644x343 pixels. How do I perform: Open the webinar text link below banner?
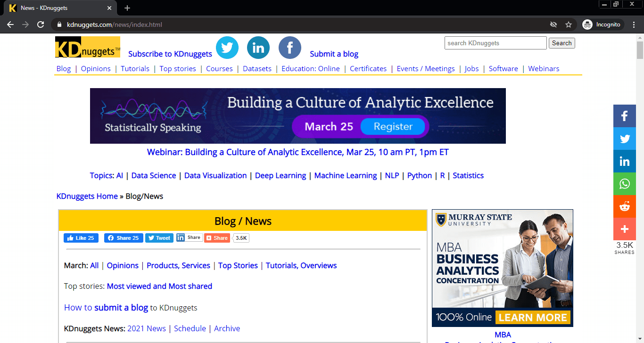(x=298, y=152)
